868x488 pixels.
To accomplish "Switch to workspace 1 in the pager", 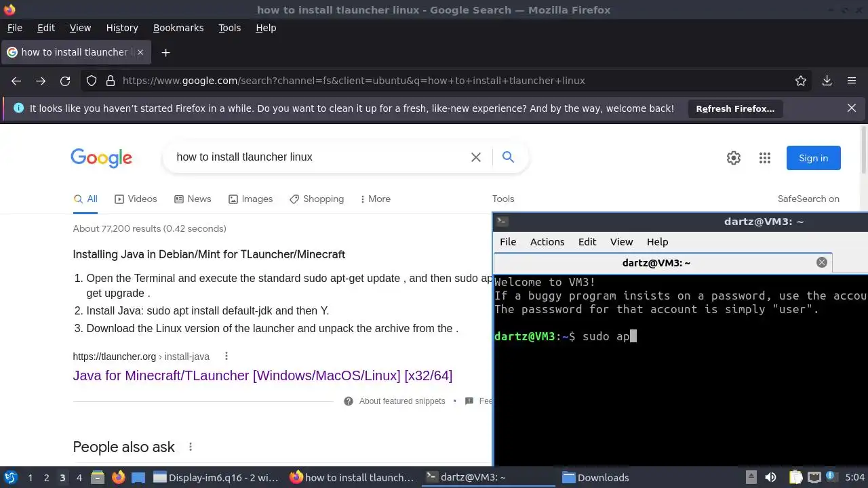I will click(x=30, y=478).
